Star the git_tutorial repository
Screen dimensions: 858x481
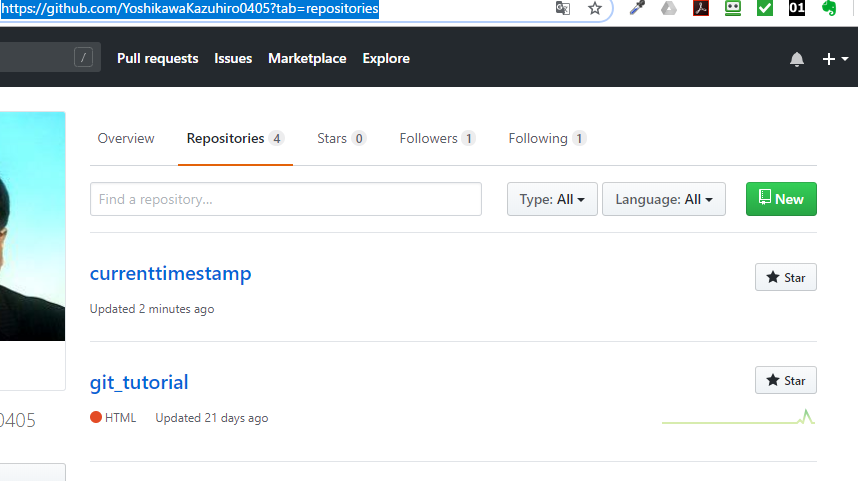tap(786, 380)
